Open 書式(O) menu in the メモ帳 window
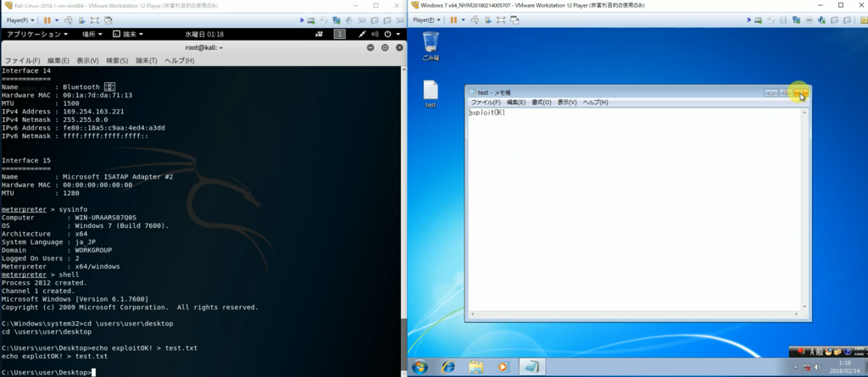The image size is (868, 377). click(x=542, y=103)
